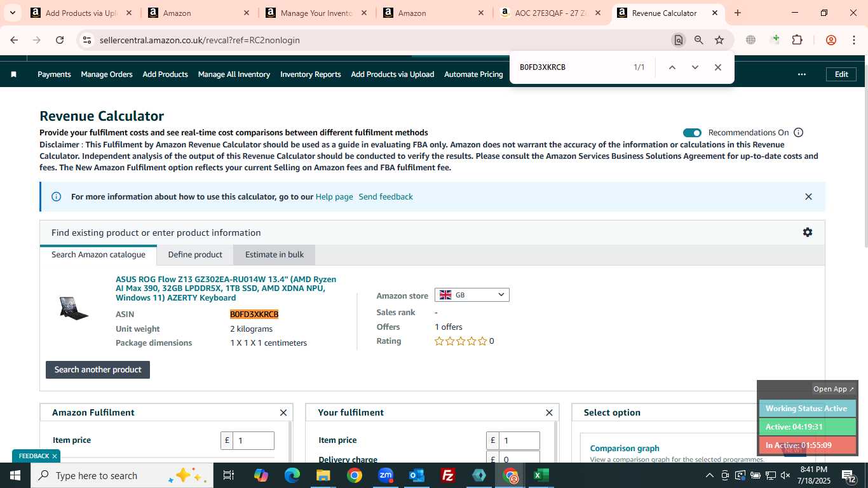Click the info icon next to Recommendations On
Screen dimensions: 868x488
799,133
